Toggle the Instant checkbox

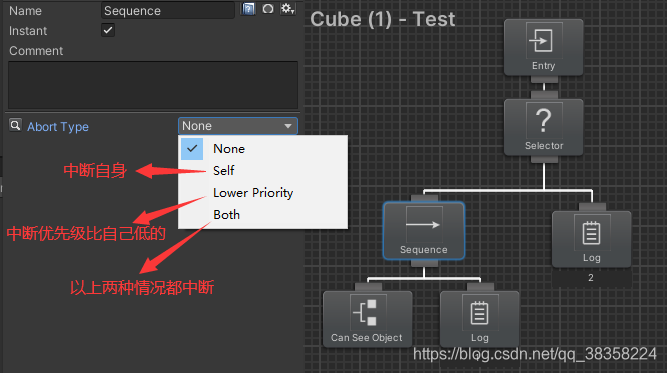tap(108, 30)
